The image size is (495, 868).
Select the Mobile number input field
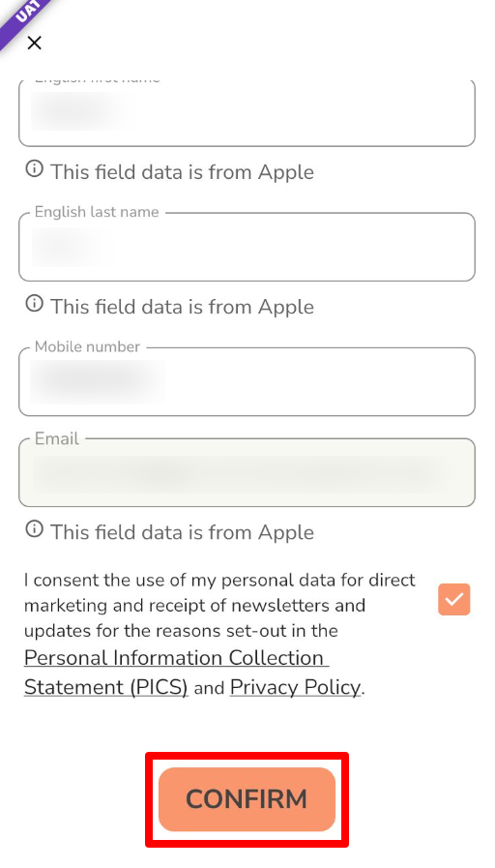coord(247,382)
